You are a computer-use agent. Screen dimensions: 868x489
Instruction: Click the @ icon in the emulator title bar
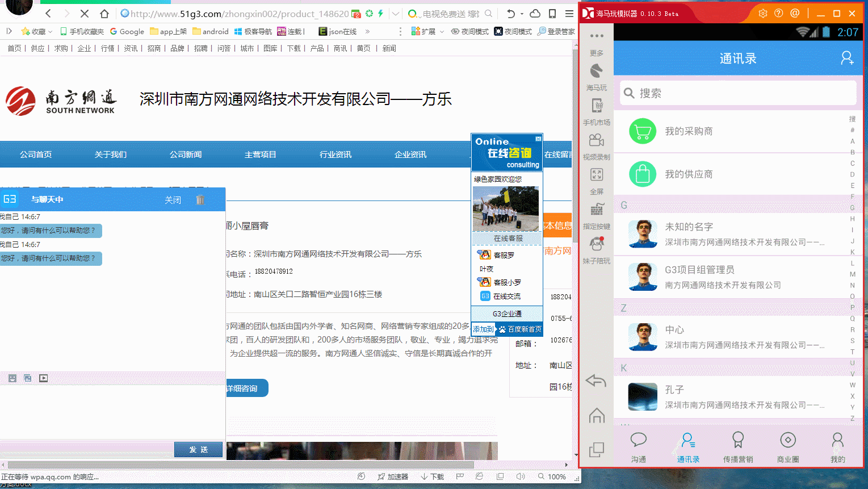pyautogui.click(x=795, y=13)
